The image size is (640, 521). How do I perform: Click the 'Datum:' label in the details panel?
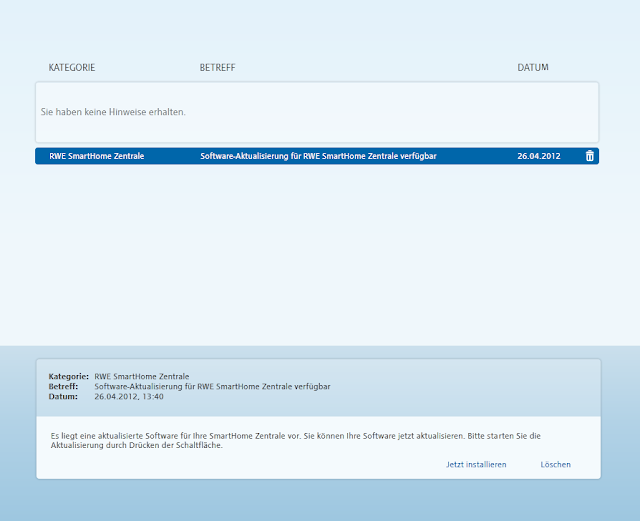click(63, 396)
